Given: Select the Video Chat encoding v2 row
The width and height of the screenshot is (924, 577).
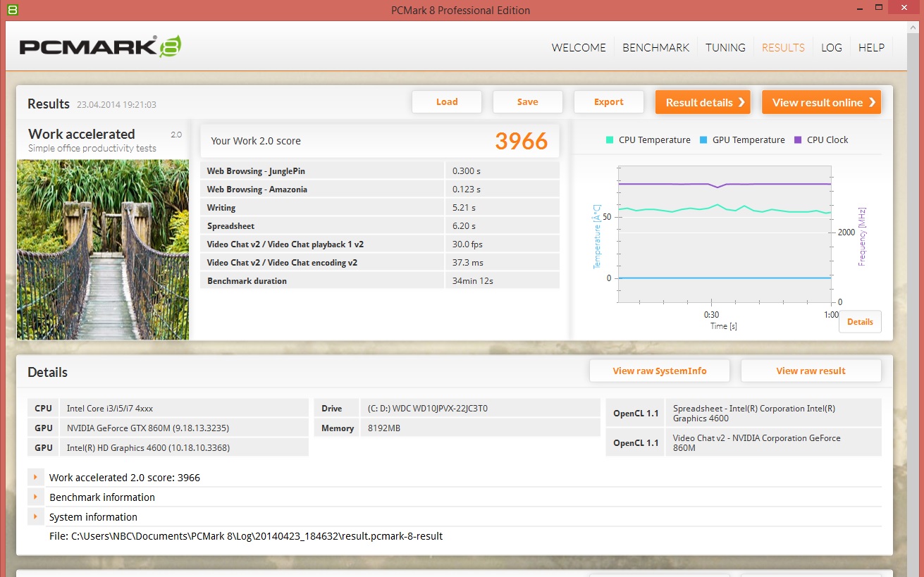Looking at the screenshot, I should (x=380, y=262).
